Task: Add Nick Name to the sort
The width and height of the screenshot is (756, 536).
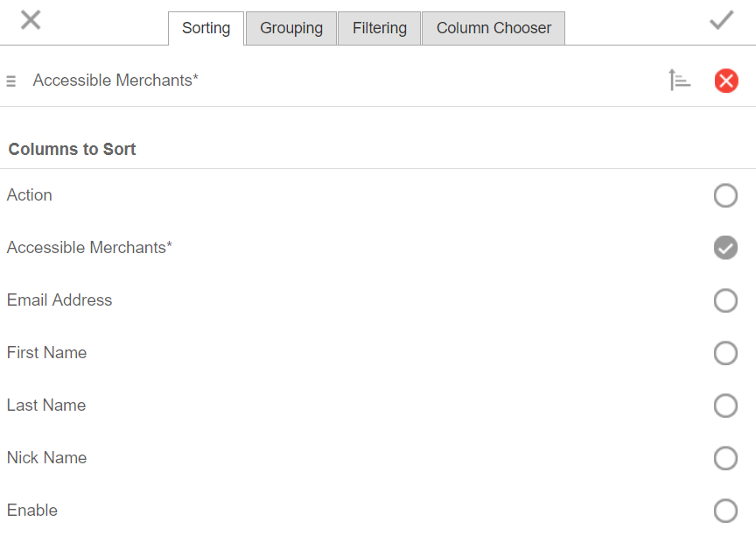Action: [725, 458]
